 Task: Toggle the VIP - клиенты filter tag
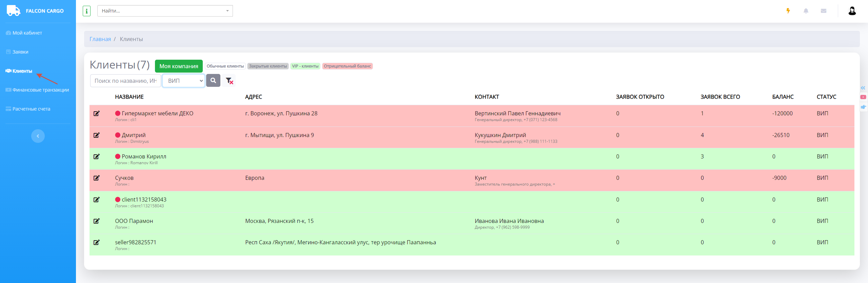(x=305, y=66)
